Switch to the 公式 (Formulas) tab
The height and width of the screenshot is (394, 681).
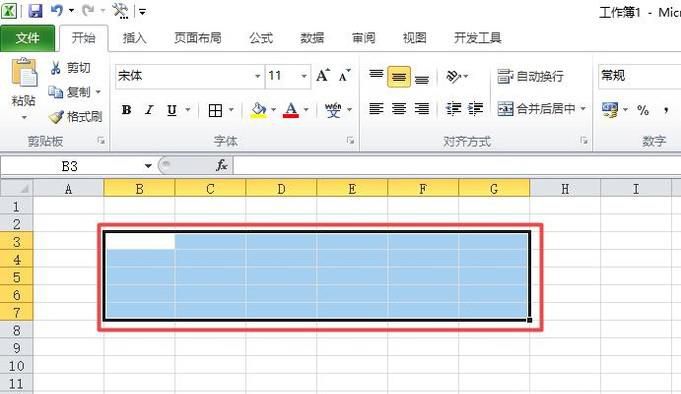tap(261, 38)
